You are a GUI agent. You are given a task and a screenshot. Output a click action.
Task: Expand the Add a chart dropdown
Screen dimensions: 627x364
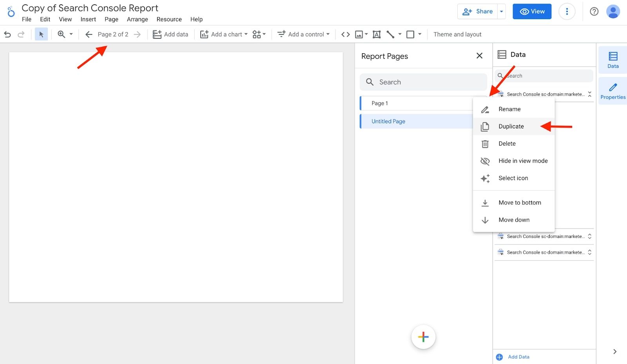click(224, 34)
